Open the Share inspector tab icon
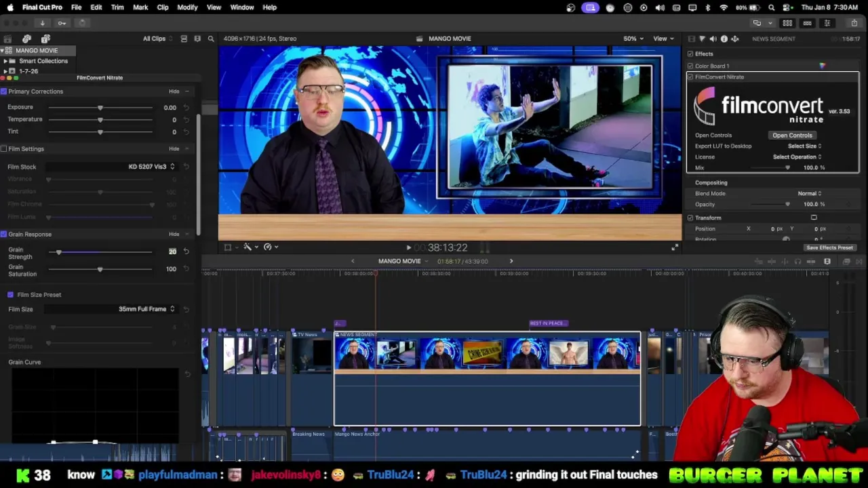Image resolution: width=868 pixels, height=488 pixels. click(734, 39)
